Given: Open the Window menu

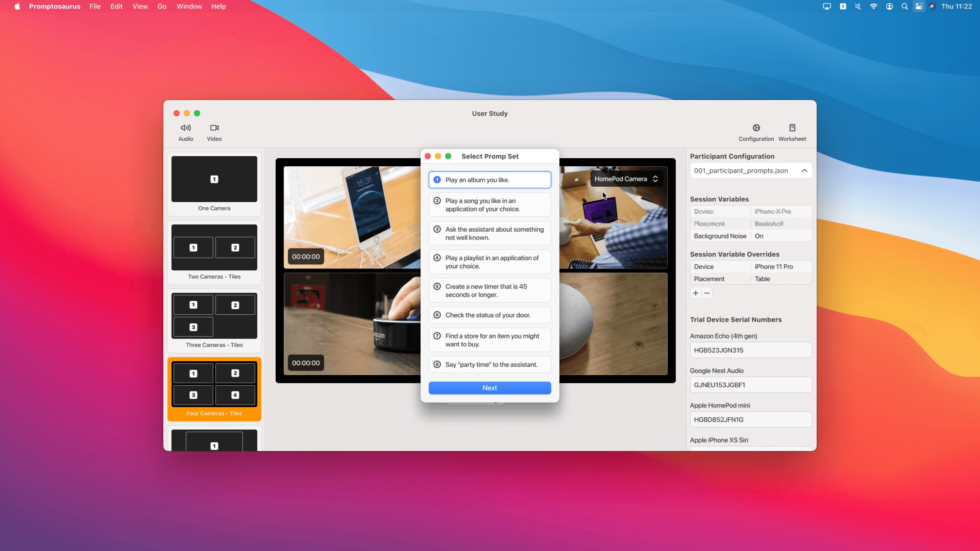Looking at the screenshot, I should coord(189,6).
